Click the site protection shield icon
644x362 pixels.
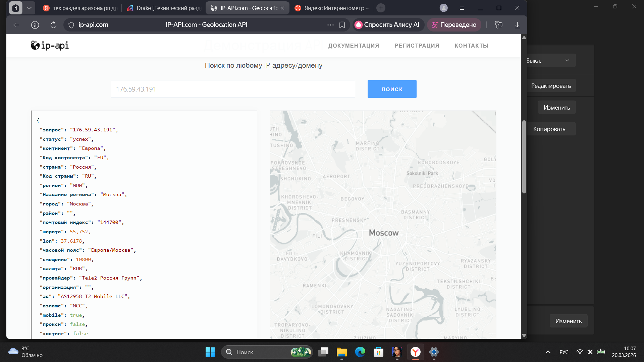click(71, 25)
